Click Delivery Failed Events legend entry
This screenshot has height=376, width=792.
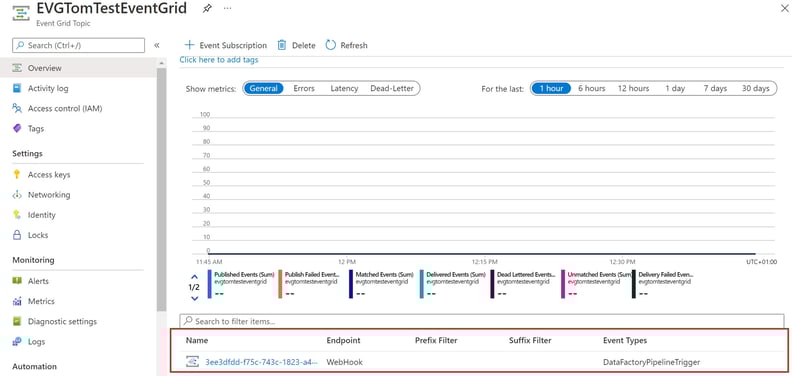coord(663,284)
